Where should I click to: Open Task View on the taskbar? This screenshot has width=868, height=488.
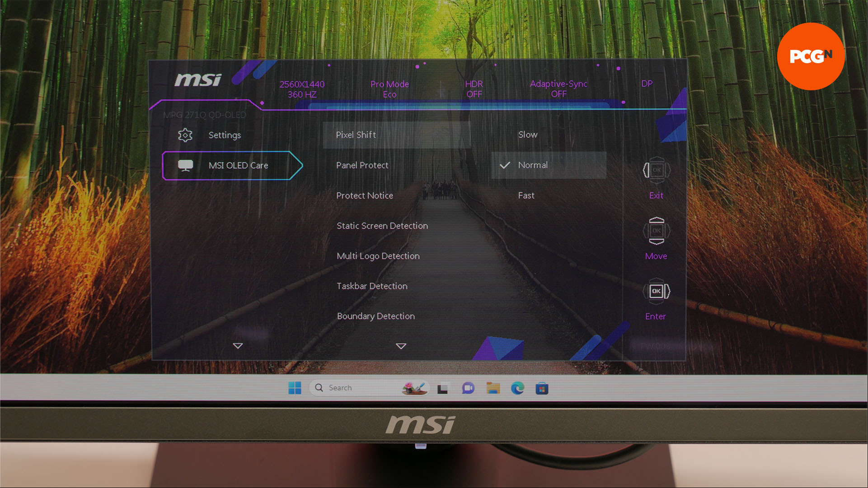click(x=442, y=388)
